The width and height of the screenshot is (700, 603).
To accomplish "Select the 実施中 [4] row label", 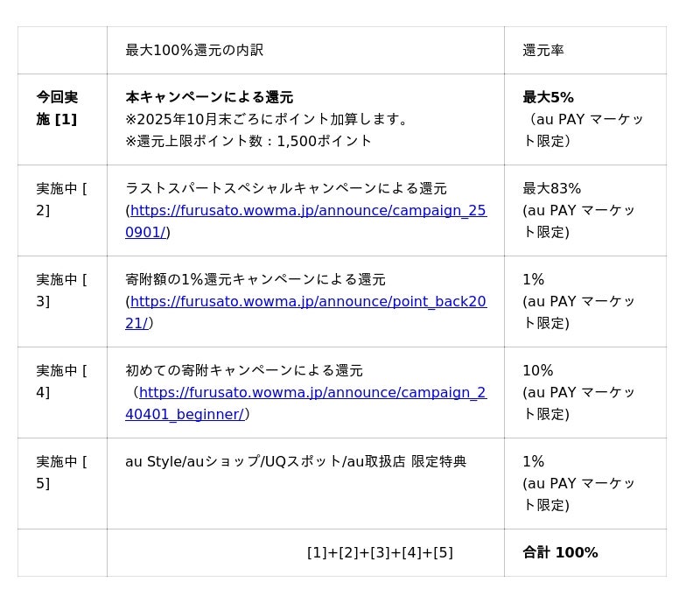I will click(x=60, y=382).
